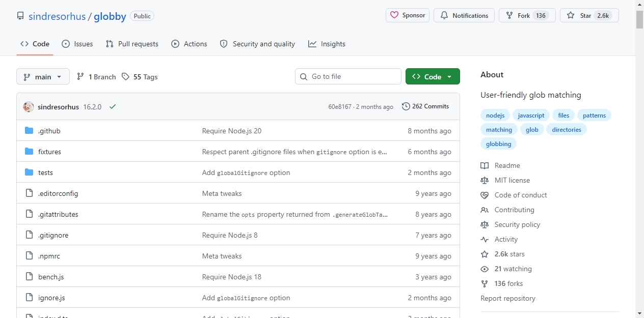The width and height of the screenshot is (644, 318).
Task: Expand the green Code dropdown
Action: pos(433,76)
